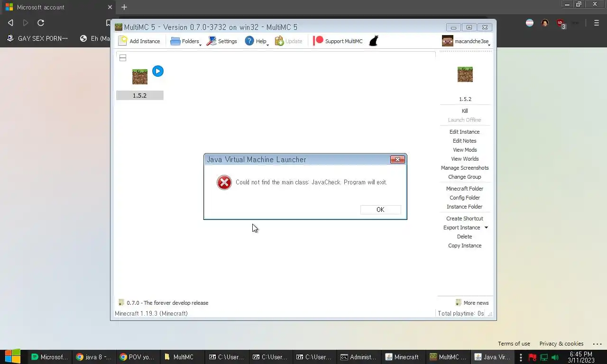Open the Instance Folder
This screenshot has height=364, width=607.
click(x=465, y=207)
